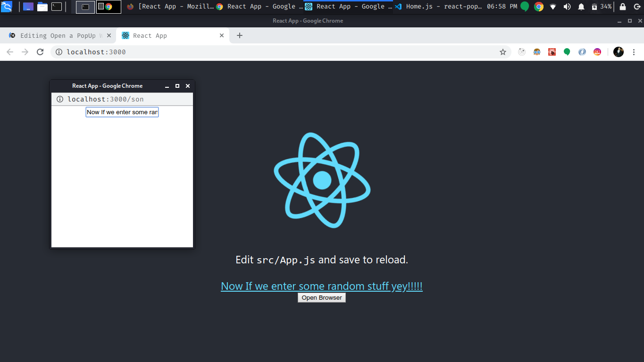Go back with the browser back arrow

[x=10, y=52]
